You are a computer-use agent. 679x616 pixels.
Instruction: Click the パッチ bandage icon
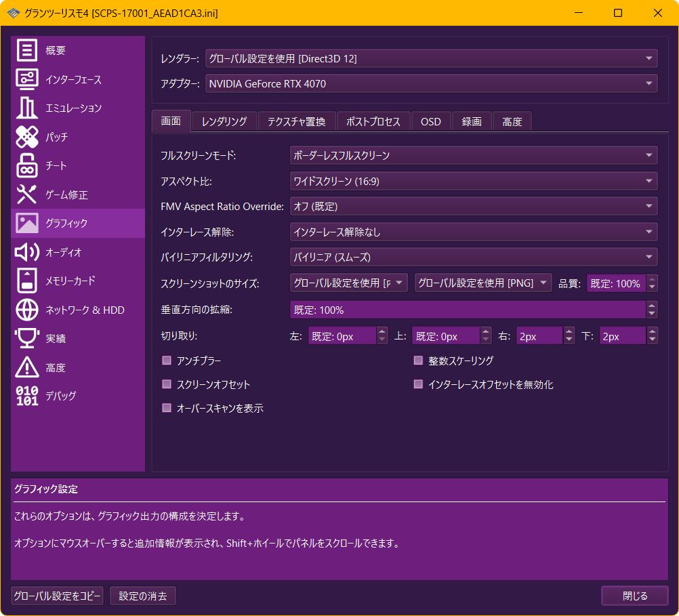click(27, 137)
